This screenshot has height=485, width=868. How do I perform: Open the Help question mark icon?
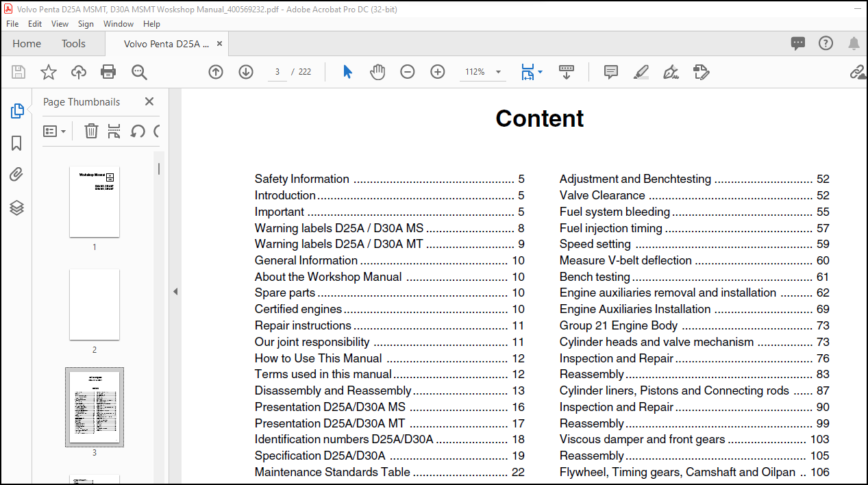click(826, 43)
